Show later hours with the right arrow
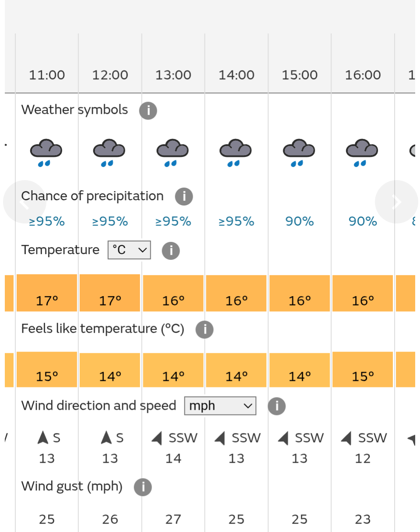This screenshot has height=532, width=420. [396, 202]
